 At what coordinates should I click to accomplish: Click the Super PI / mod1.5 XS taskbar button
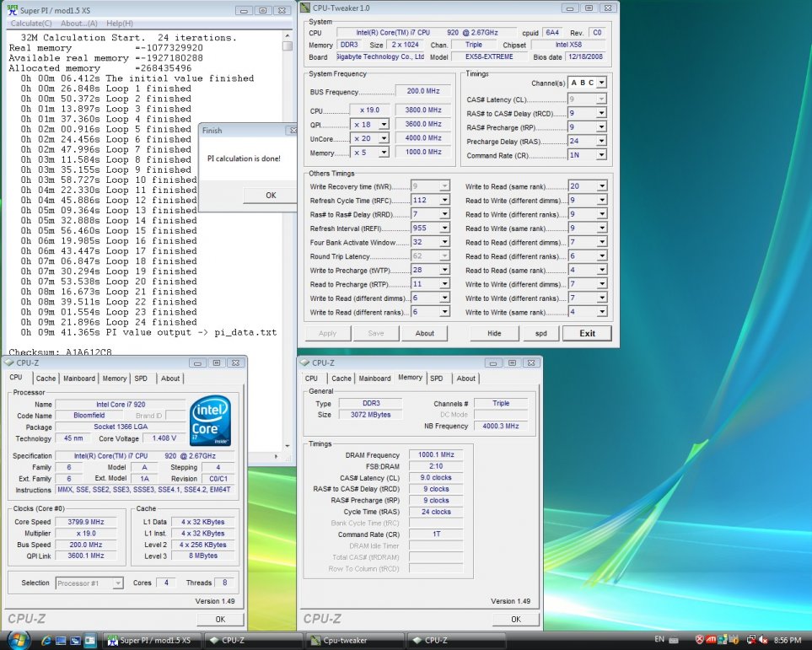point(151,641)
